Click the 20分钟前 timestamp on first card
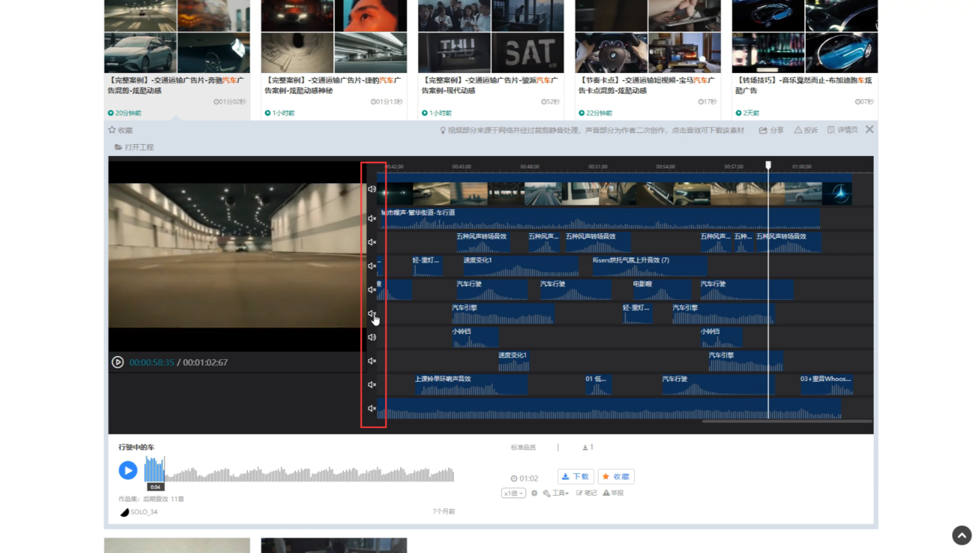980x553 pixels. click(124, 113)
